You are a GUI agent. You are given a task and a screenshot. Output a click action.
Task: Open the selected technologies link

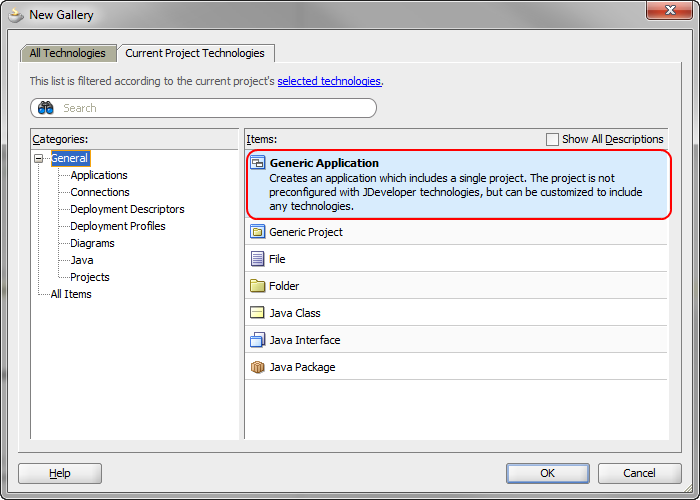tap(329, 81)
